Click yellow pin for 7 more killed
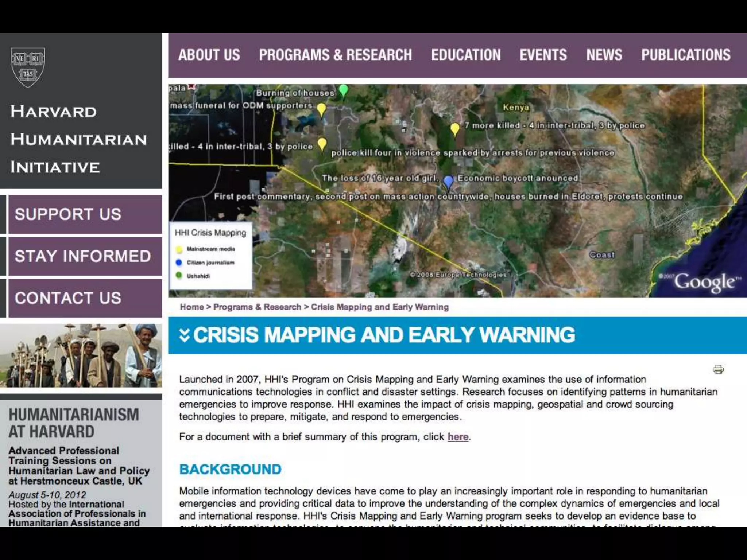747x560 pixels. click(455, 129)
